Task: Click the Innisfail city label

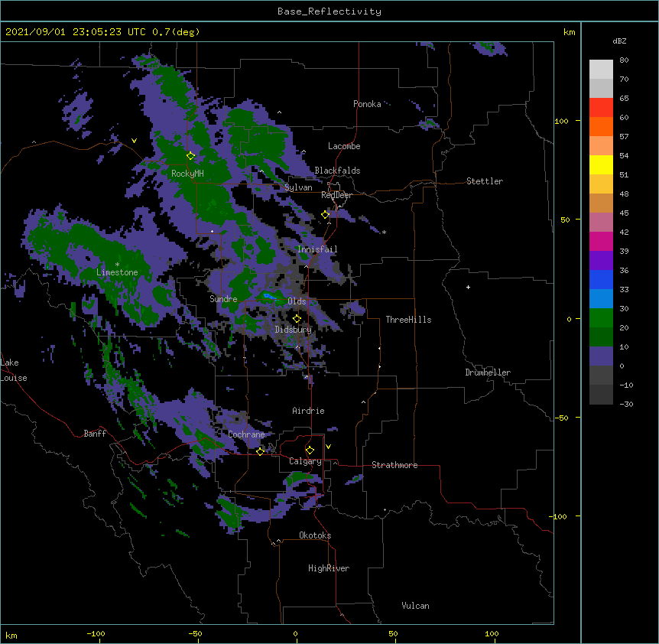Action: click(317, 249)
